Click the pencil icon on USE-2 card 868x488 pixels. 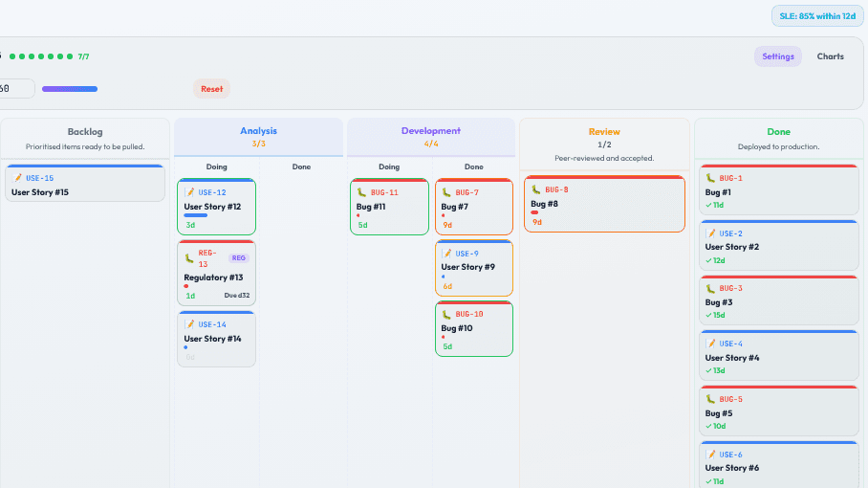coord(711,233)
